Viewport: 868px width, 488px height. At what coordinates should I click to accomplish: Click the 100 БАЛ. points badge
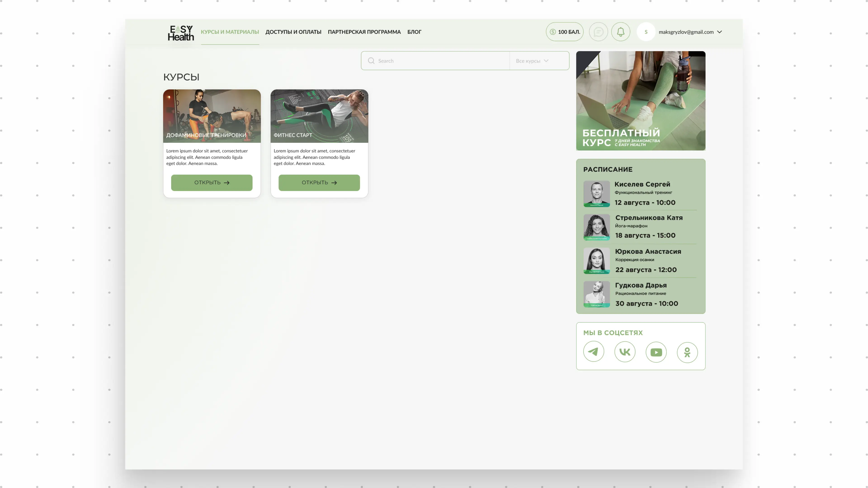coord(564,32)
